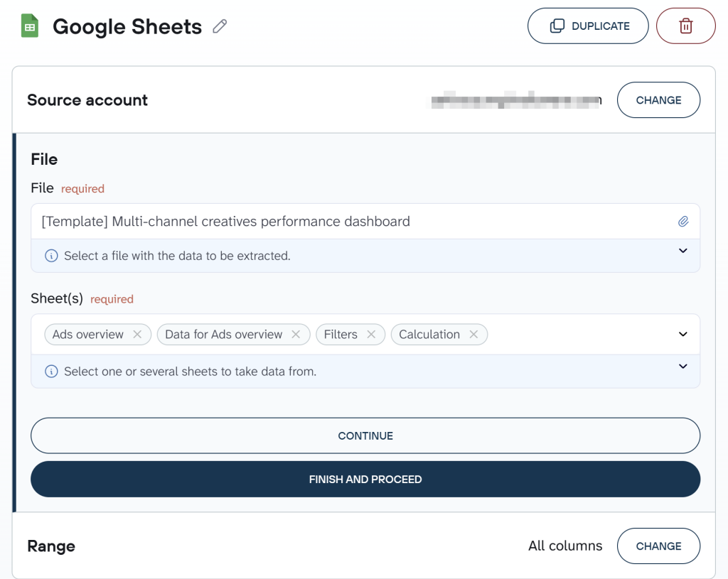The image size is (728, 579).
Task: Edit the Google Sheets title with pencil icon
Action: pyautogui.click(x=220, y=26)
